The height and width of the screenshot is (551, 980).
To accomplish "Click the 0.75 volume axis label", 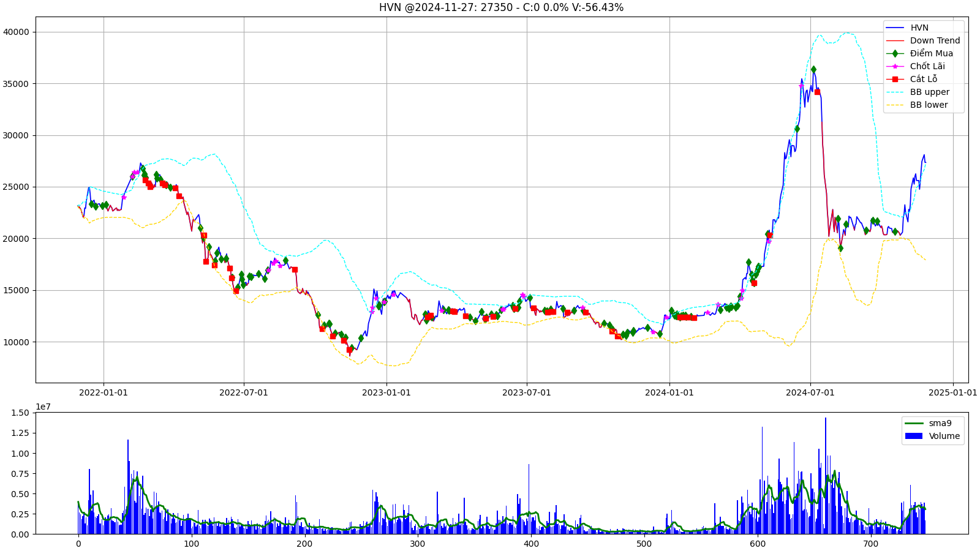I will tap(20, 473).
